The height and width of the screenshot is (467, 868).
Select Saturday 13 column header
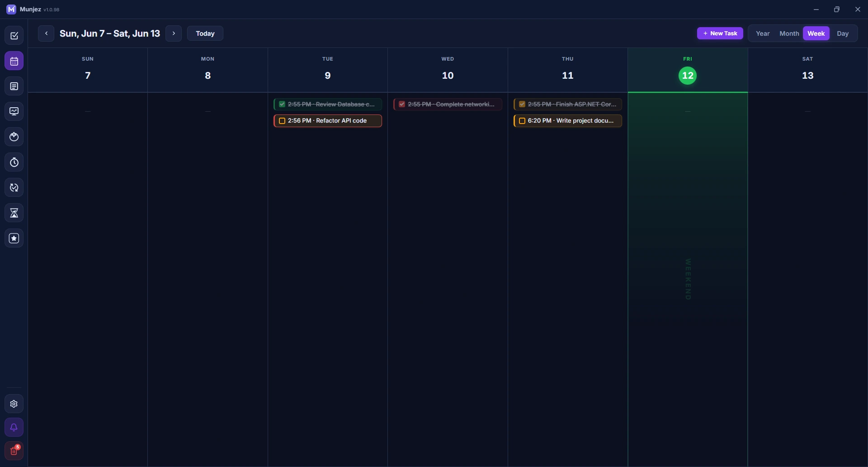[808, 70]
